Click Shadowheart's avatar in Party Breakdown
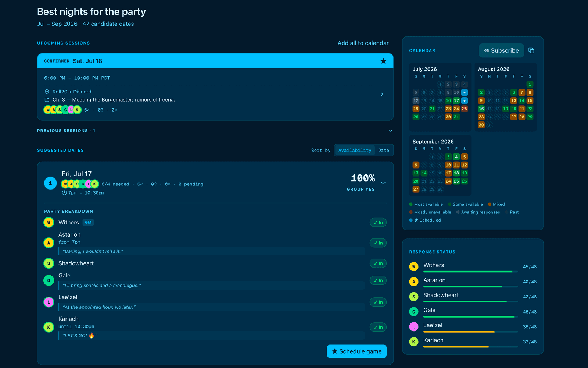Viewport: 588px width, 368px height. coord(49,263)
